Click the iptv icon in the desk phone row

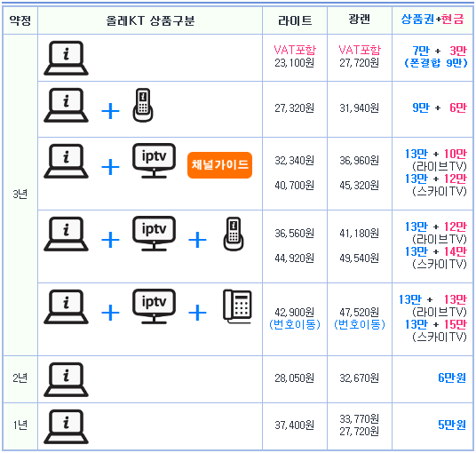(x=154, y=306)
